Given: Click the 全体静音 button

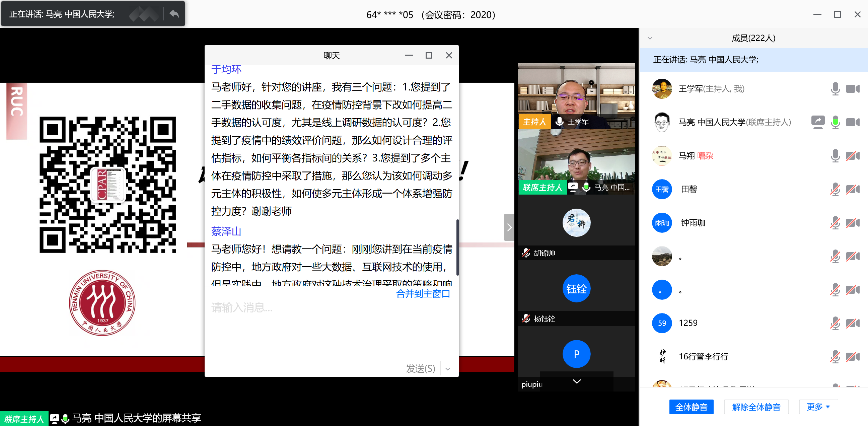Looking at the screenshot, I should 691,407.
